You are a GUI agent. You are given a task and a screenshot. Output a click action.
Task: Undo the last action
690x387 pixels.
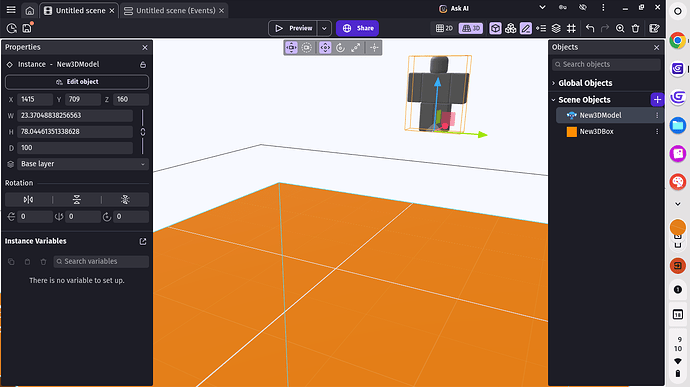[x=590, y=28]
